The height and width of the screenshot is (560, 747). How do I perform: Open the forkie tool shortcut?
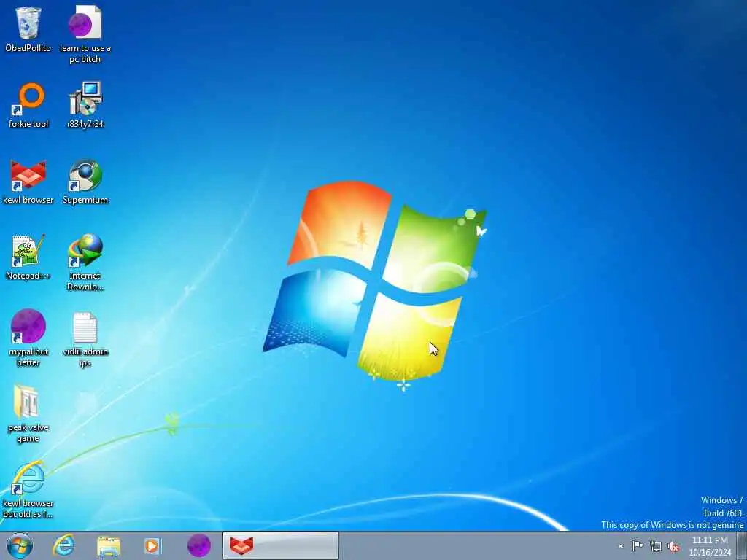coord(28,99)
